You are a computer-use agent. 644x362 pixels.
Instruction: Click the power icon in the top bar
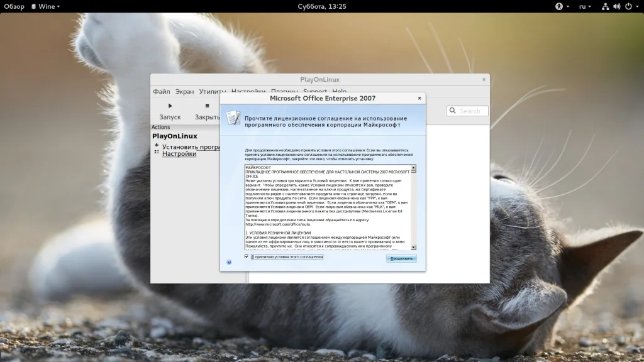click(x=628, y=6)
